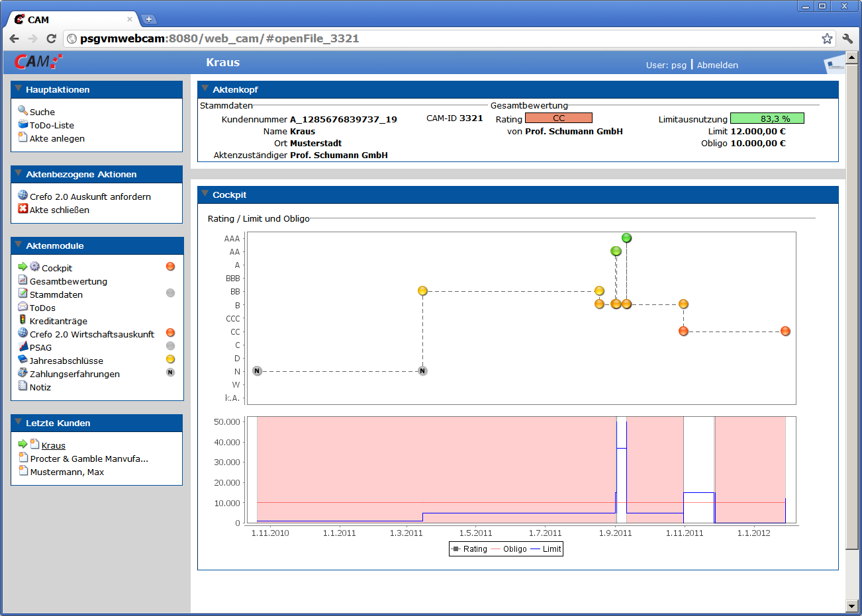Click the green AAA rating point in chart

pyautogui.click(x=626, y=238)
